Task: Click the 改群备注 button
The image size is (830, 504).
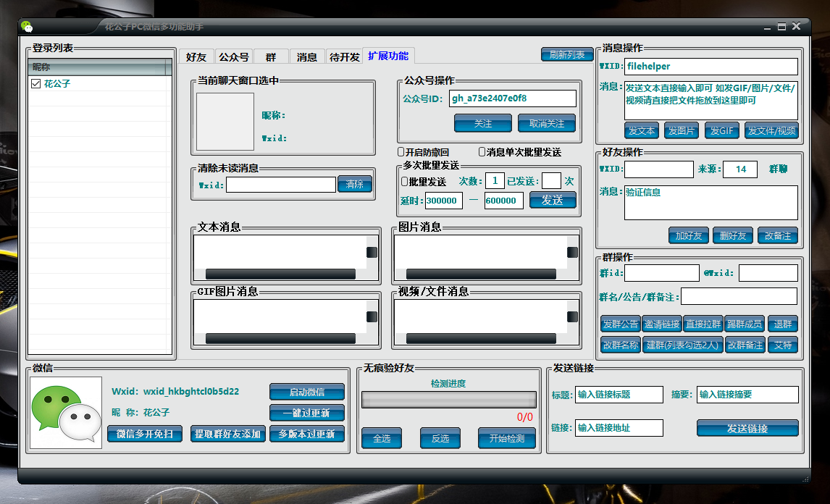Action: [745, 345]
